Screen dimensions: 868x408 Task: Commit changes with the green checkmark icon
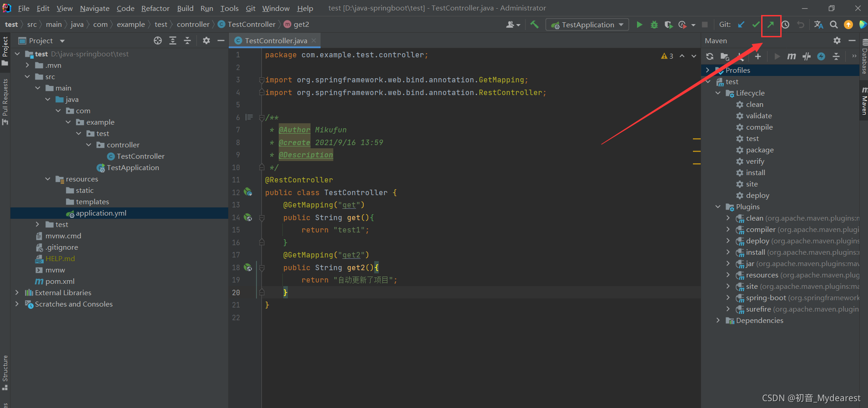756,25
